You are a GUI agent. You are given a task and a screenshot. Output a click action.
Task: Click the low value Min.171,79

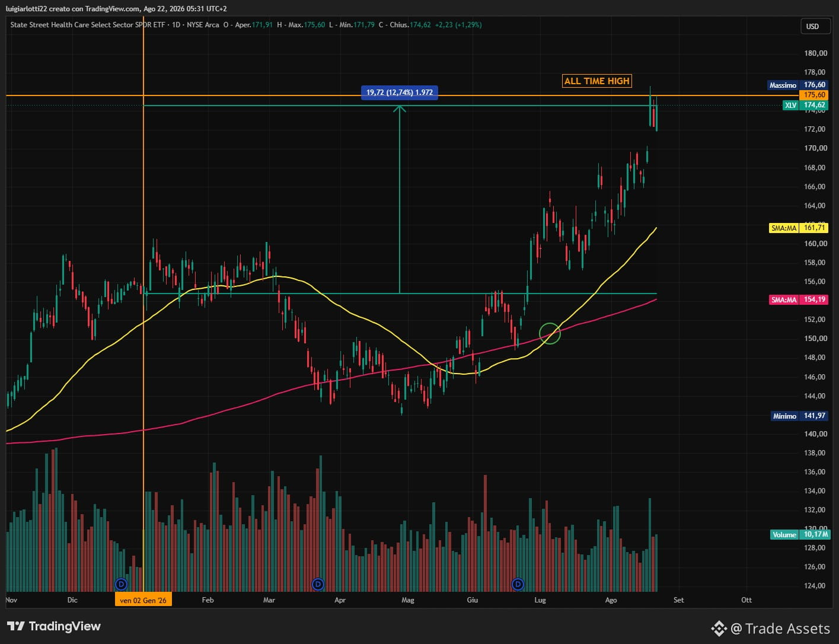pyautogui.click(x=356, y=25)
